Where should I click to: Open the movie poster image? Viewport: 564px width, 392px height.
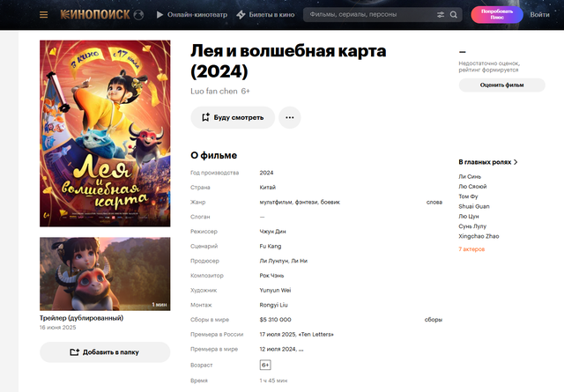[x=105, y=133]
